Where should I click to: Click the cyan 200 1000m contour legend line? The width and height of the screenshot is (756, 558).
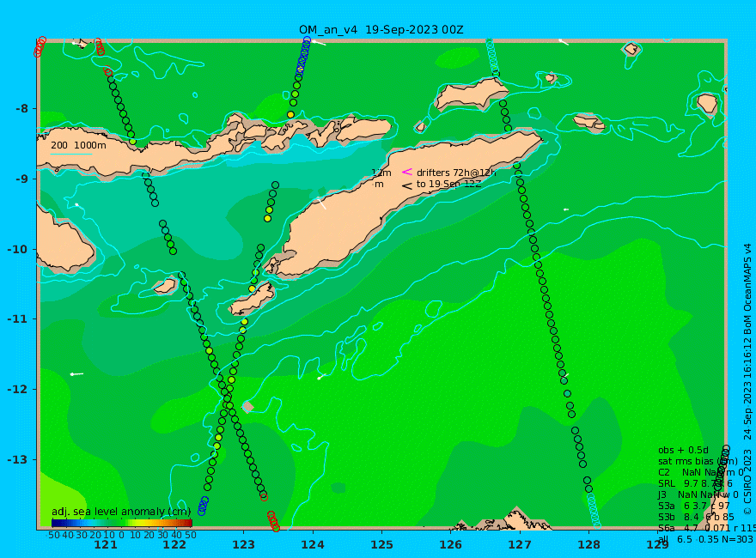click(x=71, y=155)
